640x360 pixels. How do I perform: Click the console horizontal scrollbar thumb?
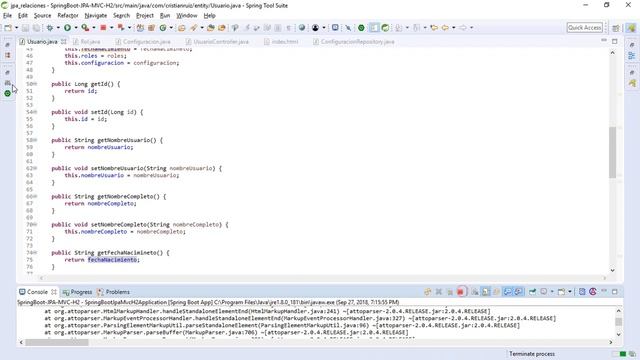click(x=57, y=342)
